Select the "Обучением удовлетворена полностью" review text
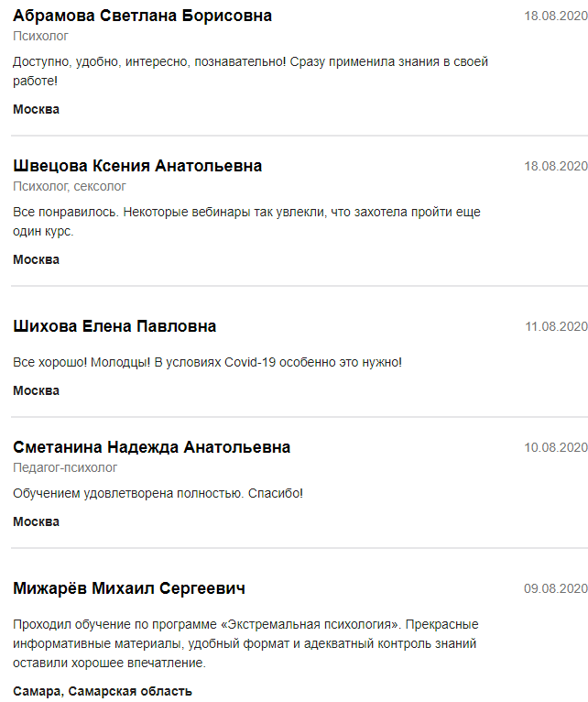This screenshot has width=588, height=702. (158, 493)
